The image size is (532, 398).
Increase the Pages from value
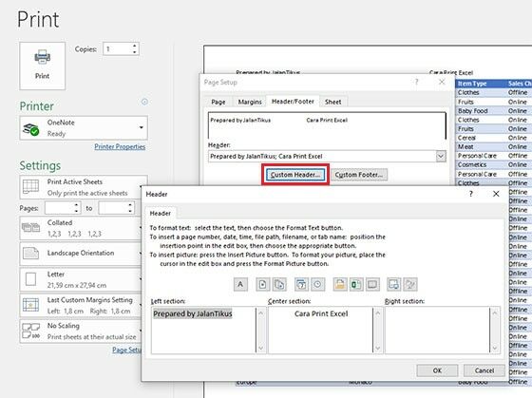coord(76,204)
